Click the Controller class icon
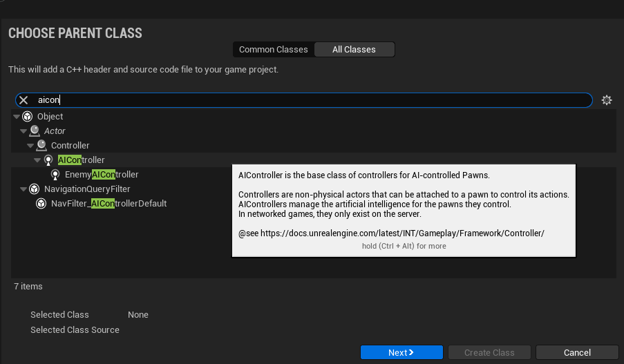This screenshot has width=624, height=364. 41,146
